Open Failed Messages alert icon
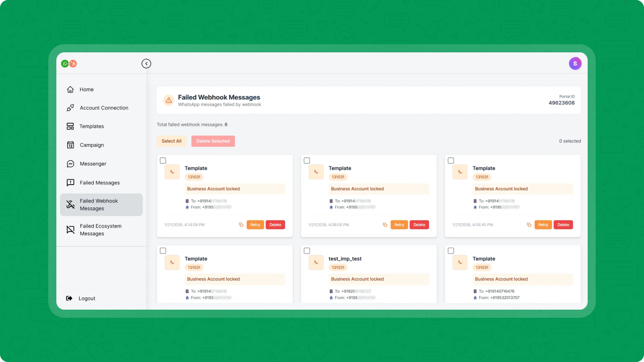 pos(70,183)
